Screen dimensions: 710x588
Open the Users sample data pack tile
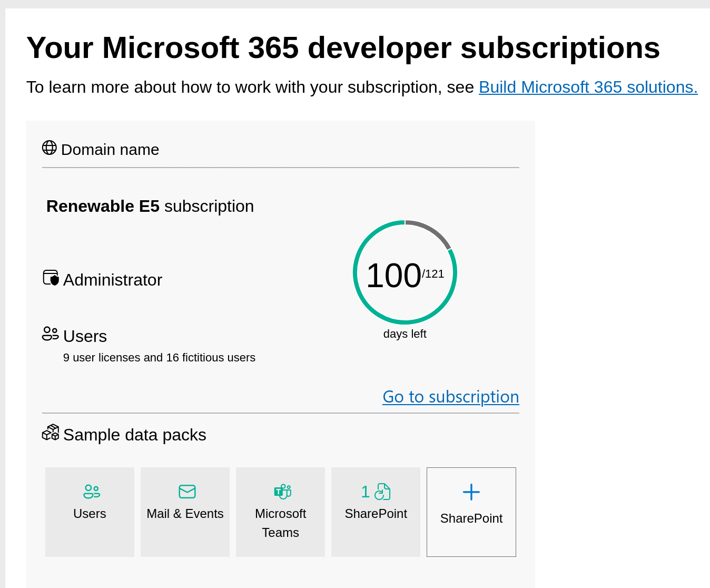[x=90, y=512]
